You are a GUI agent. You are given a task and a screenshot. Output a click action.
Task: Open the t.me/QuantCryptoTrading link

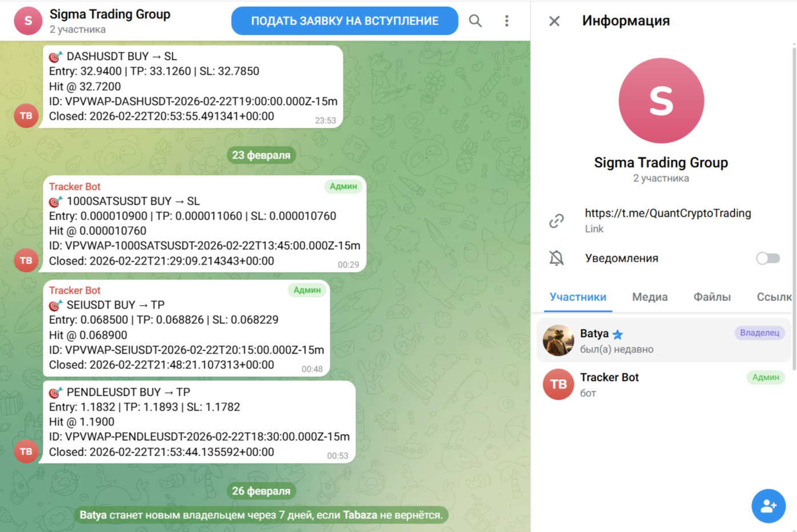coord(667,213)
